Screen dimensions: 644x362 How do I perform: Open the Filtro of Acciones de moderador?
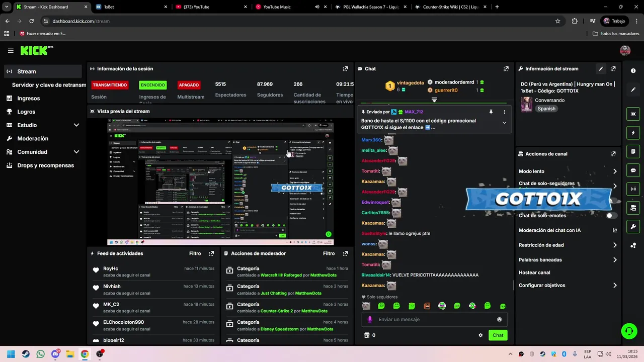[329, 253]
